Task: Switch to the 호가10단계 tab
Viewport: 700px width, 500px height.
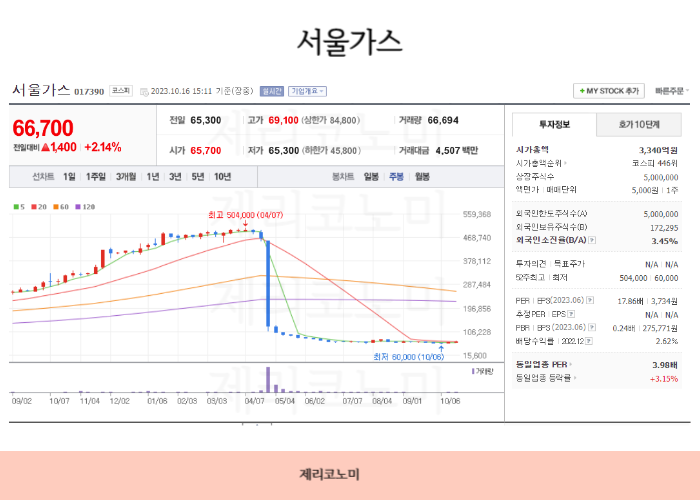Action: coord(639,125)
